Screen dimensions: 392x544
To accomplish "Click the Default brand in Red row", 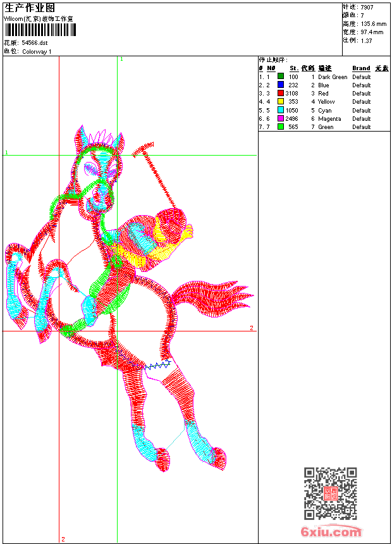I will pos(361,94).
